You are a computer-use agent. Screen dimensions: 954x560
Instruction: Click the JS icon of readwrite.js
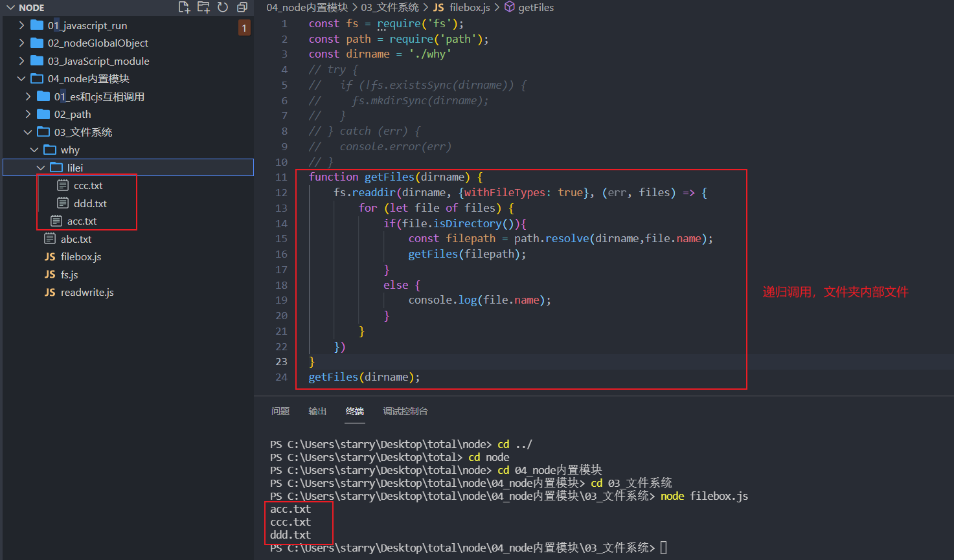[50, 293]
